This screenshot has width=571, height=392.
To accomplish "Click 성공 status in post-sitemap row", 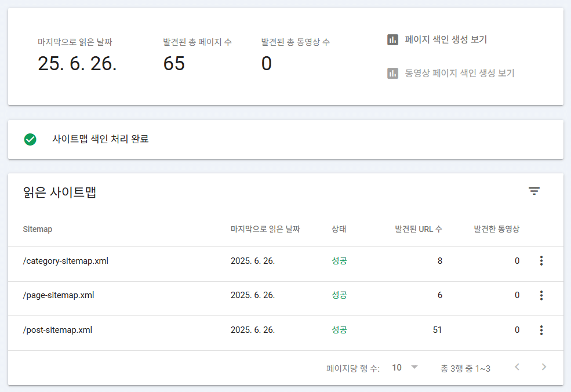I will 339,330.
